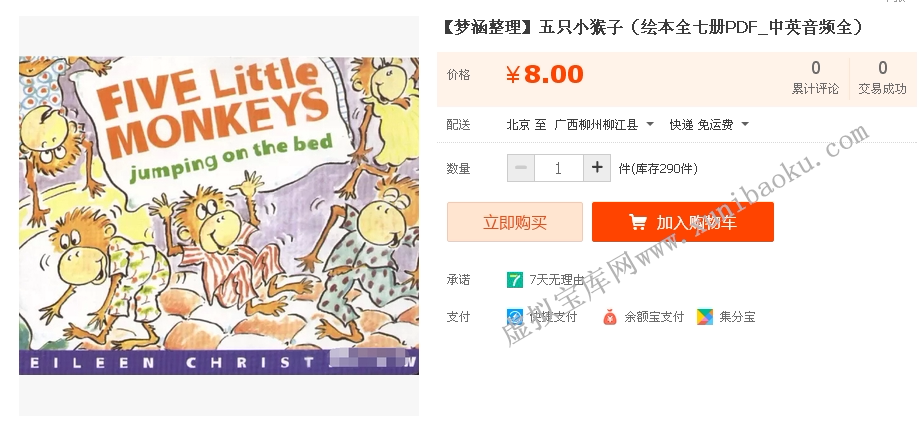The height and width of the screenshot is (431, 924).
Task: Click the shopping cart icon
Action: tap(637, 222)
